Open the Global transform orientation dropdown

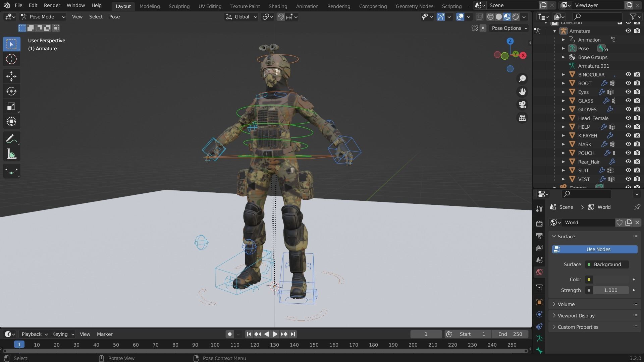click(x=241, y=17)
